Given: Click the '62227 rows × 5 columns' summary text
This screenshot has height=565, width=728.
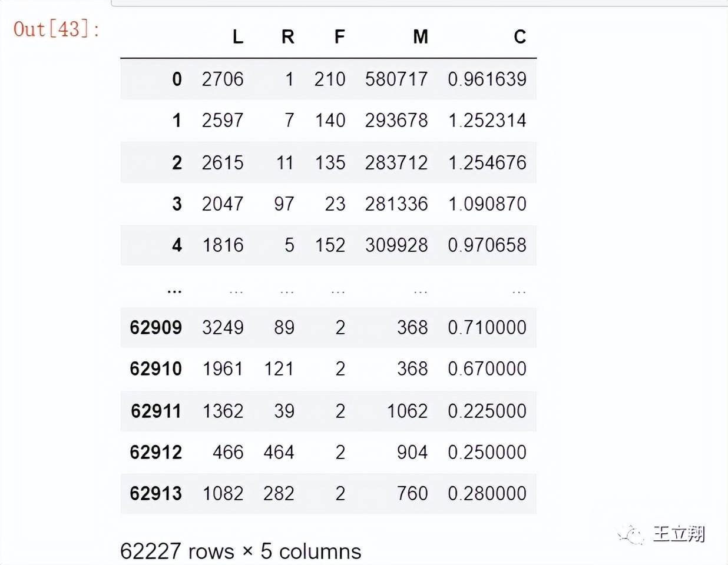Looking at the screenshot, I should click(x=240, y=551).
